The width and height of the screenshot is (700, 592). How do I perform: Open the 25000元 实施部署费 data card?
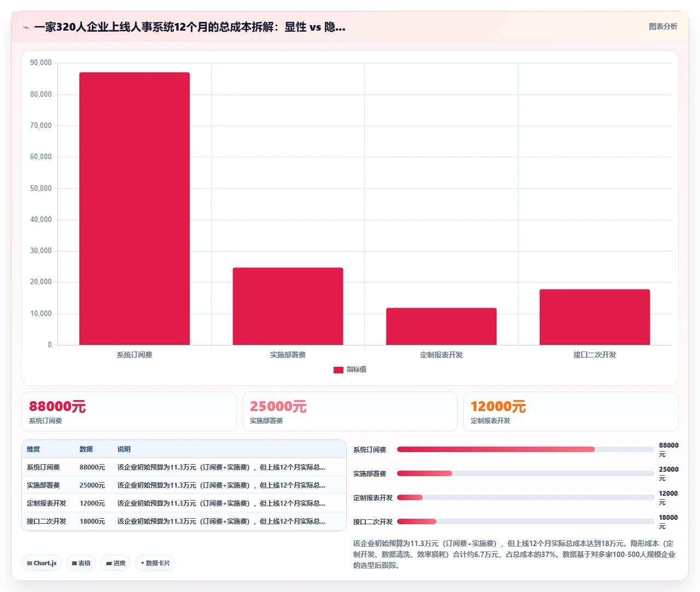point(350,412)
